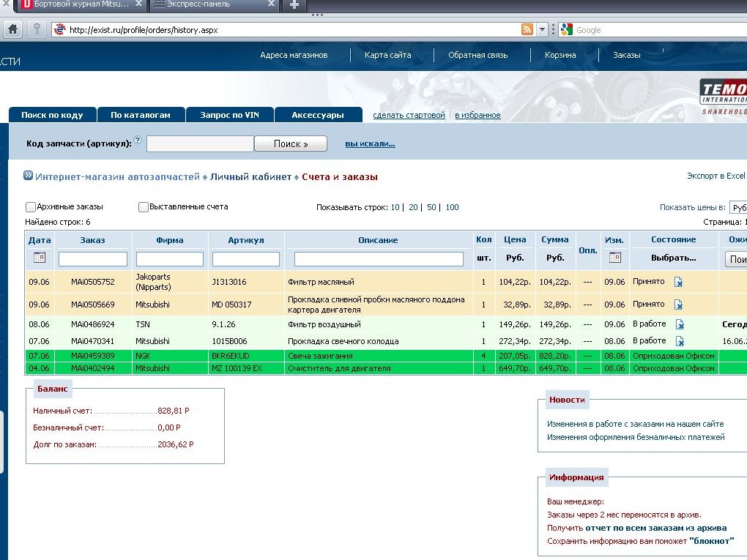Click the Личный кабинет breadcrumb
This screenshot has width=747, height=560.
(250, 176)
